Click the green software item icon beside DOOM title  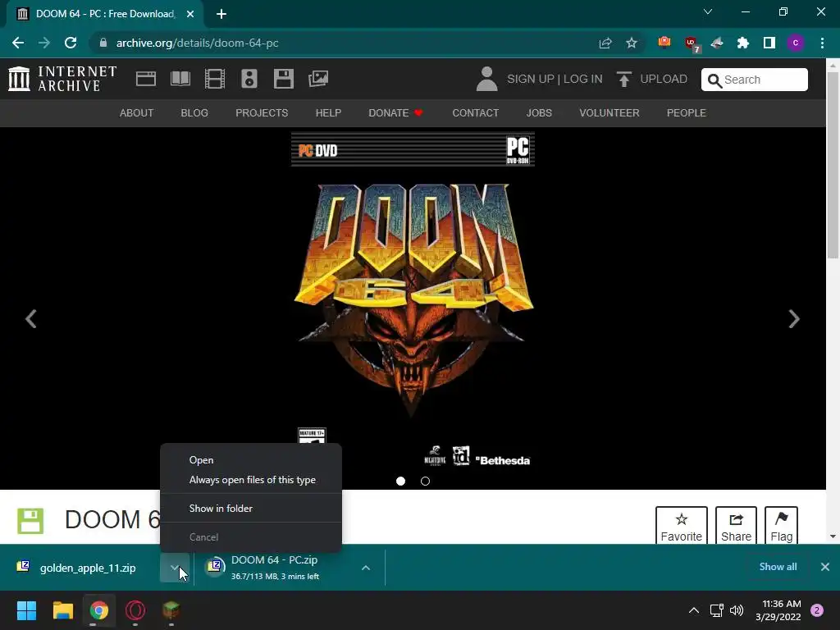tap(30, 521)
